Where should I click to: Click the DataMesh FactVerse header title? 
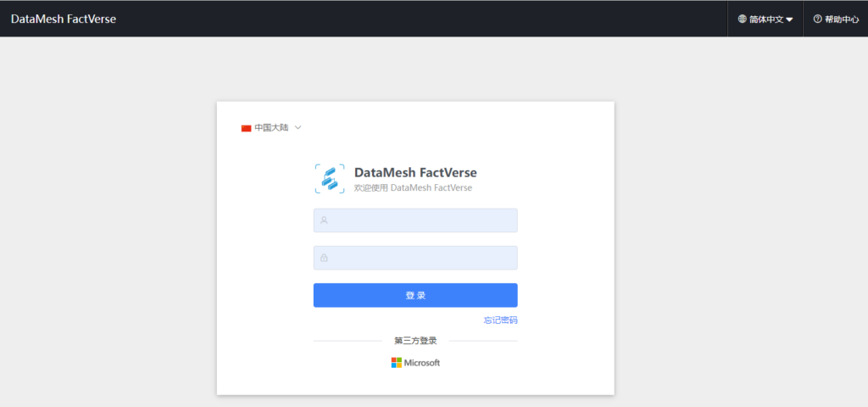(64, 19)
